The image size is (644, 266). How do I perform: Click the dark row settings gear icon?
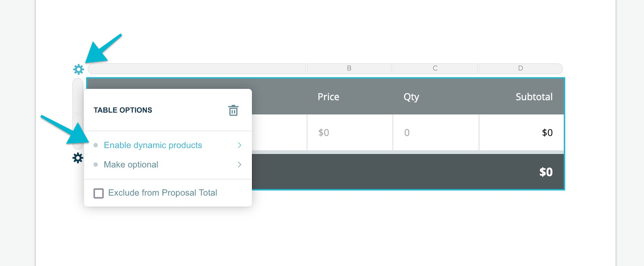point(78,158)
